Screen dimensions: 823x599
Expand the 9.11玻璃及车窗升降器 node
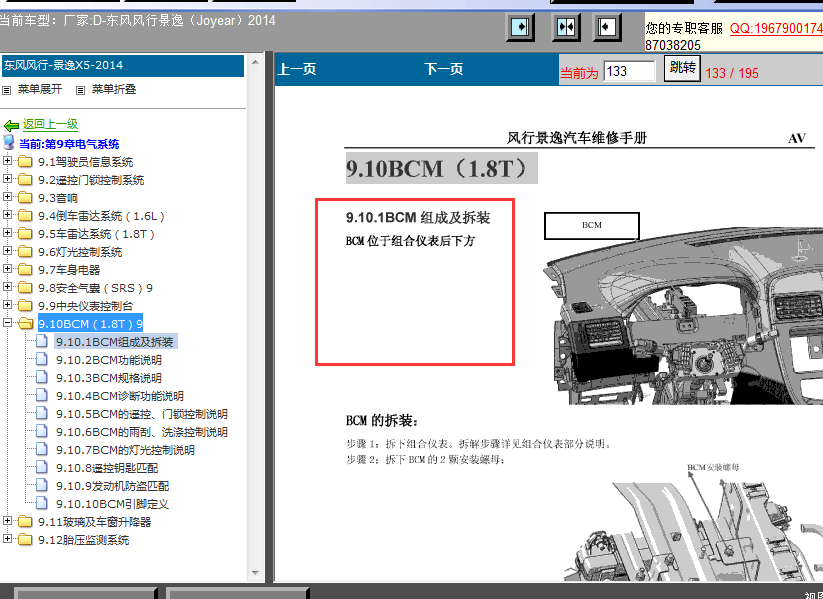pos(7,521)
